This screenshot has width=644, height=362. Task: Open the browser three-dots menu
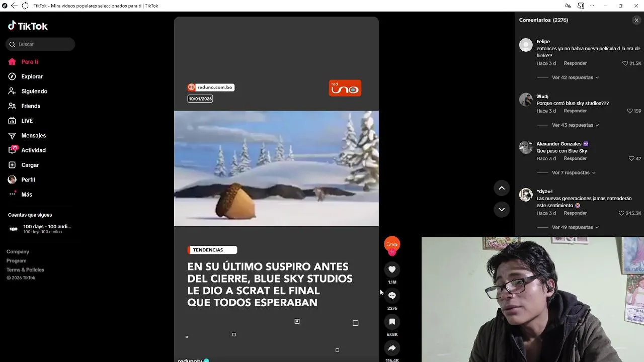click(x=592, y=6)
